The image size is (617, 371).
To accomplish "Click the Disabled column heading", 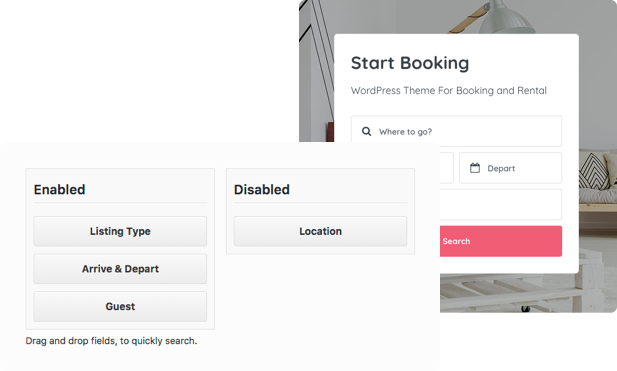I will (x=262, y=190).
